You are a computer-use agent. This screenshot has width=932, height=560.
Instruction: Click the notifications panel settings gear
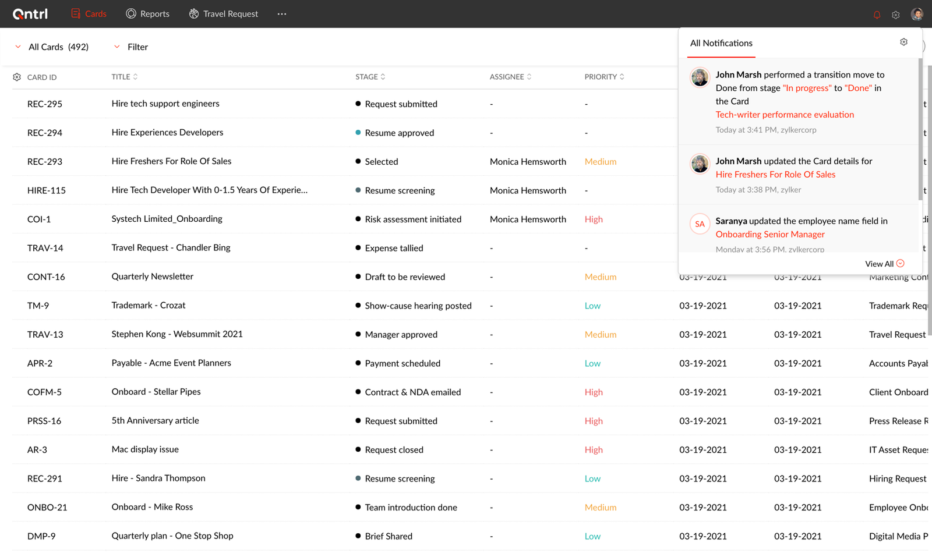click(x=903, y=42)
